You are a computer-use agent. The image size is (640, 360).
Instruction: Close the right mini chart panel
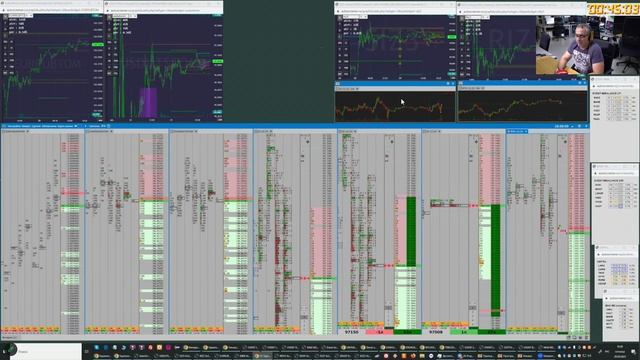(x=584, y=83)
